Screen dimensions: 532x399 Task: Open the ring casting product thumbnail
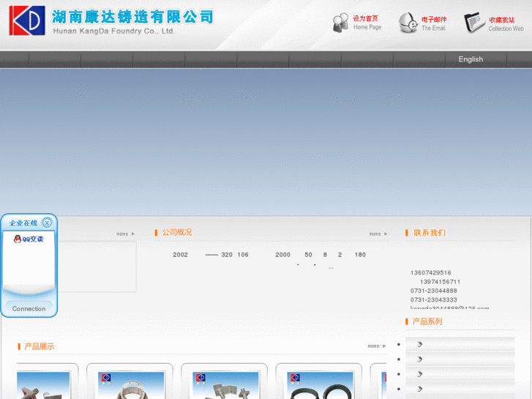click(131, 385)
